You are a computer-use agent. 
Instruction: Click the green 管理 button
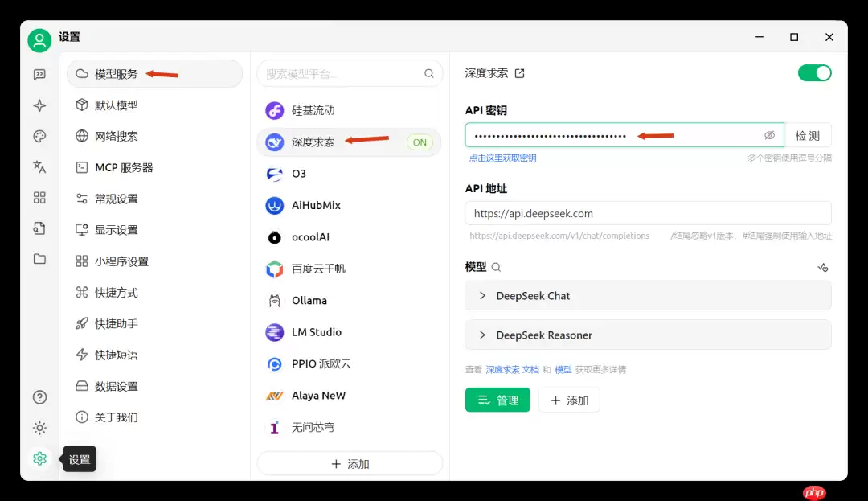coord(497,400)
